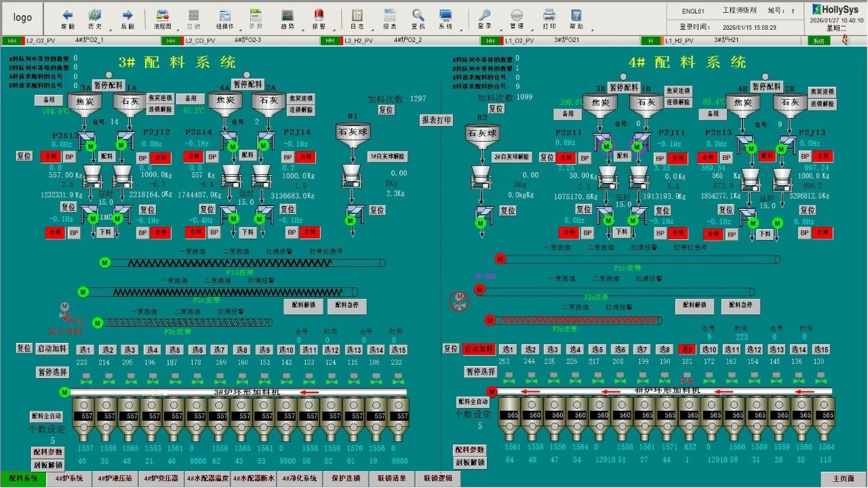Toggle 选3 selection in the 3# system

(x=130, y=350)
